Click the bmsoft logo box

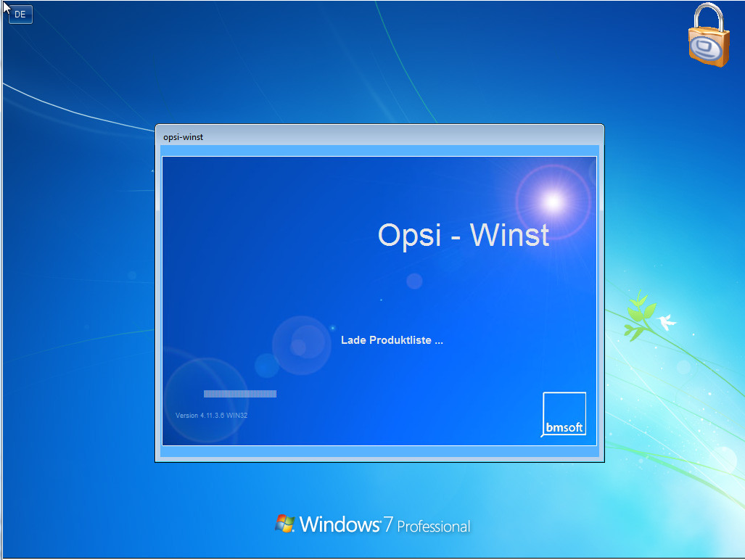click(564, 413)
